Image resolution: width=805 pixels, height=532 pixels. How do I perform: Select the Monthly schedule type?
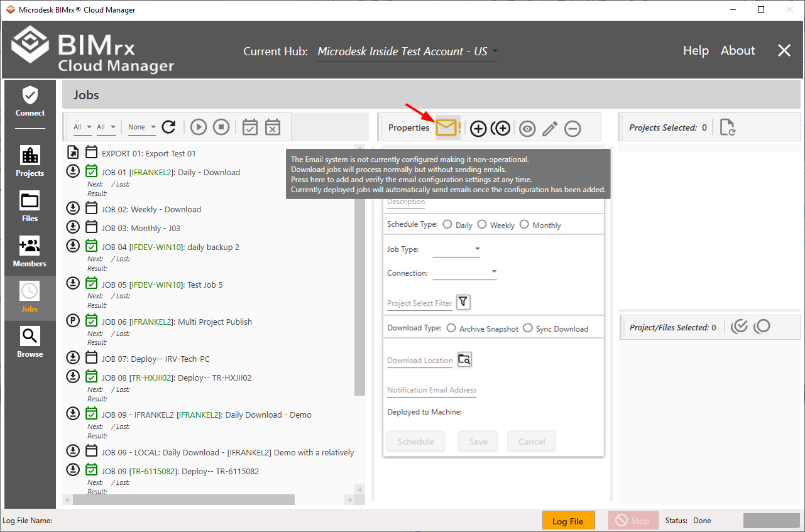point(524,224)
